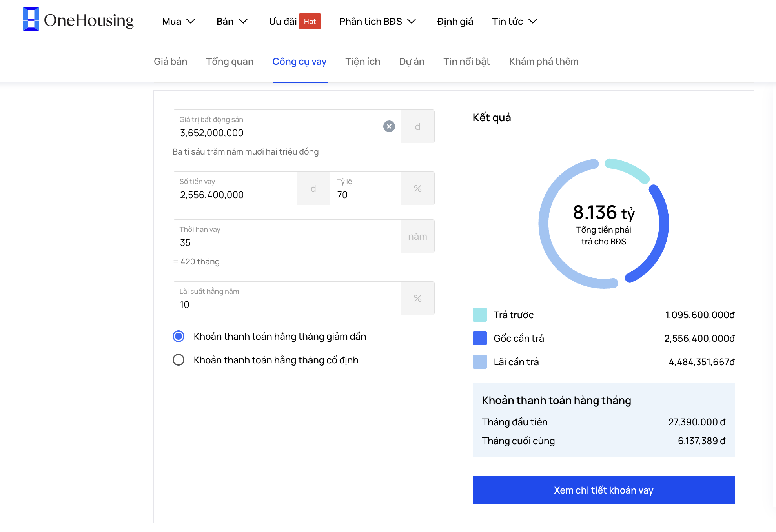Edit the Số tiền vay field

tap(235, 188)
